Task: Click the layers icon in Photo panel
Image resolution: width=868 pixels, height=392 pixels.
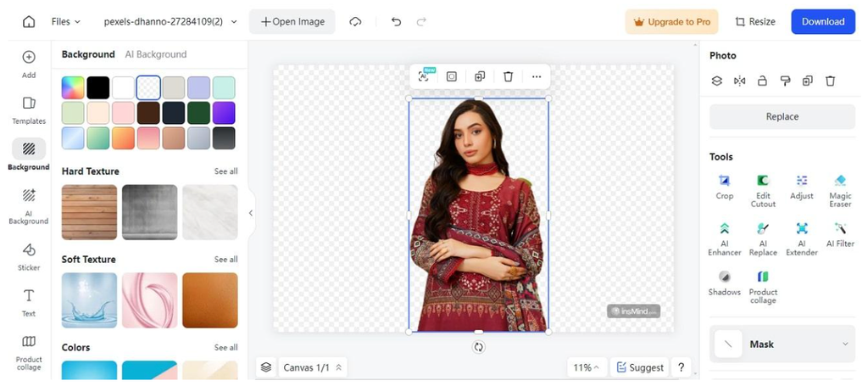Action: click(x=717, y=81)
